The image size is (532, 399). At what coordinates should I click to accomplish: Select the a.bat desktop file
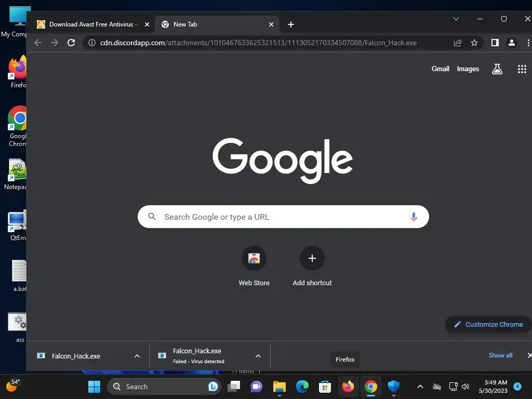tap(19, 276)
